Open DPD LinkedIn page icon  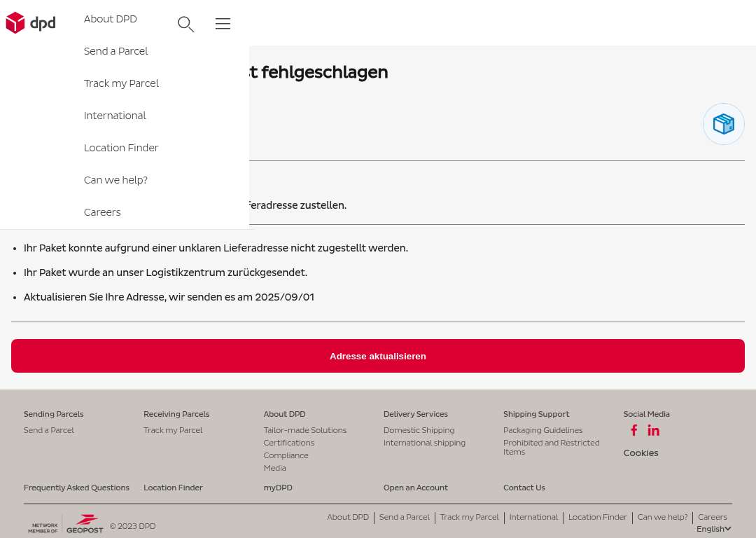click(x=653, y=430)
